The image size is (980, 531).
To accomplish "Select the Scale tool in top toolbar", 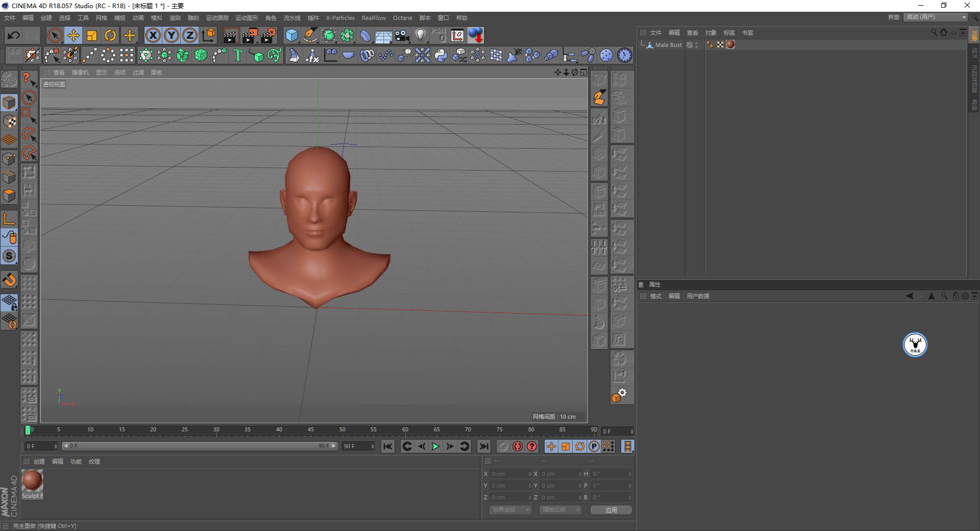I will (92, 35).
